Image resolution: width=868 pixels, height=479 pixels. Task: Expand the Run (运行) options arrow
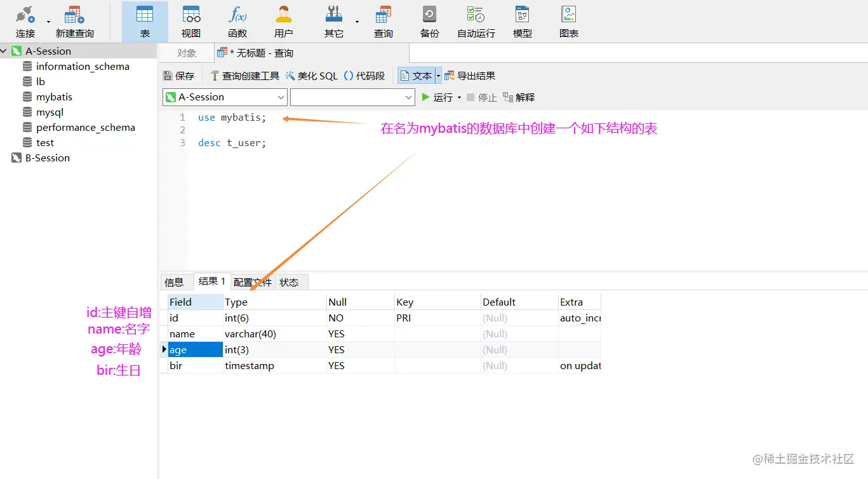point(459,97)
